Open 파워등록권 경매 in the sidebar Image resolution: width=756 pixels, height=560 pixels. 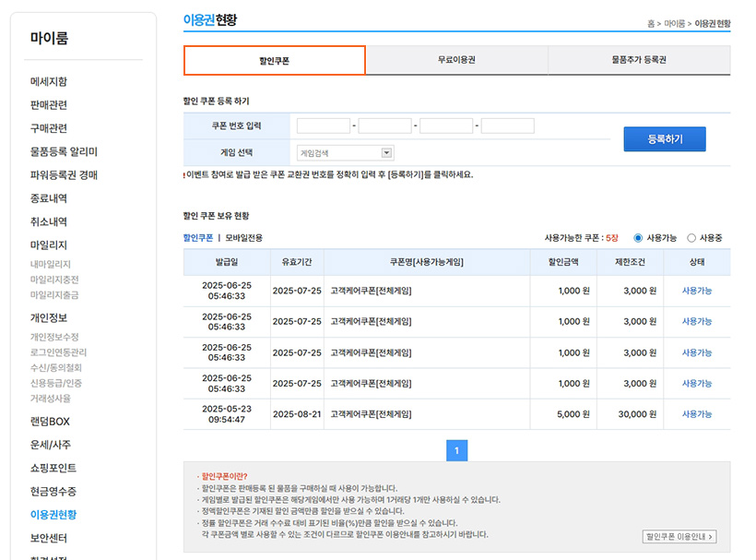click(64, 175)
